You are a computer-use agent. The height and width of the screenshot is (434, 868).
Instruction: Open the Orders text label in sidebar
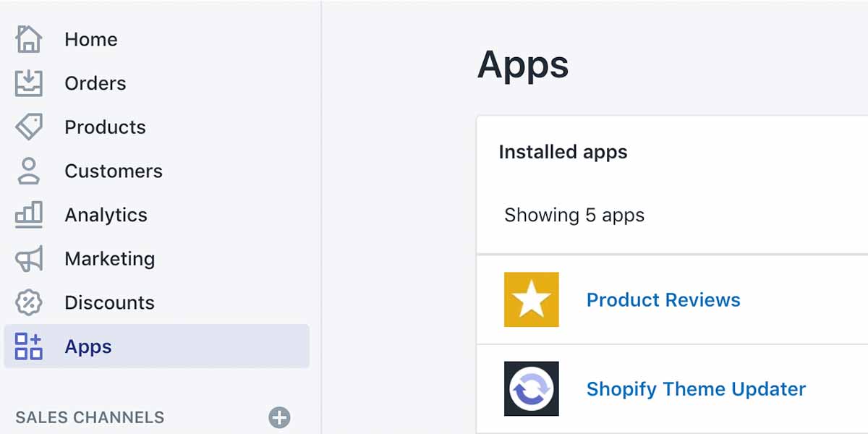[x=95, y=84]
